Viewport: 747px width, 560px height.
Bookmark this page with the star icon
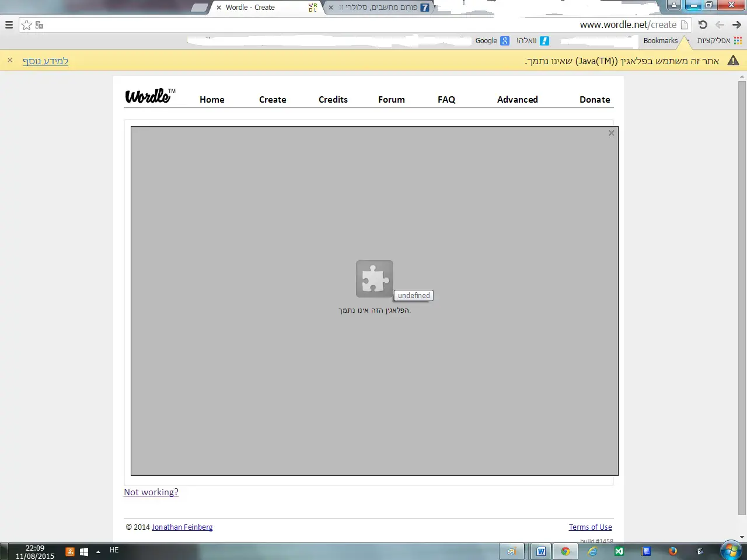[26, 25]
